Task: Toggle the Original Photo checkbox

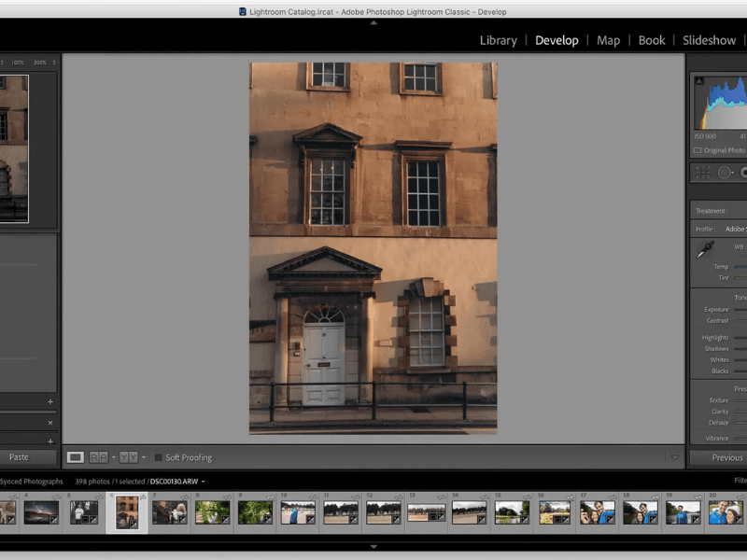Action: (698, 150)
